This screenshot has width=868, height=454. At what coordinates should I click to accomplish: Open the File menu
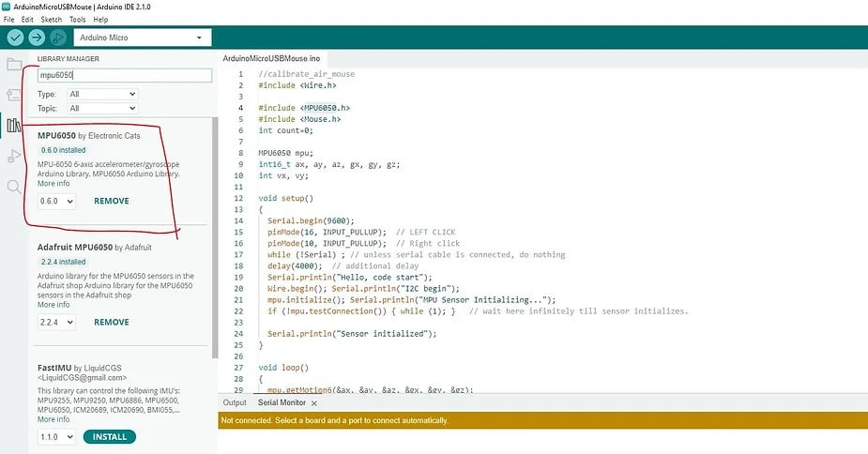pos(8,20)
